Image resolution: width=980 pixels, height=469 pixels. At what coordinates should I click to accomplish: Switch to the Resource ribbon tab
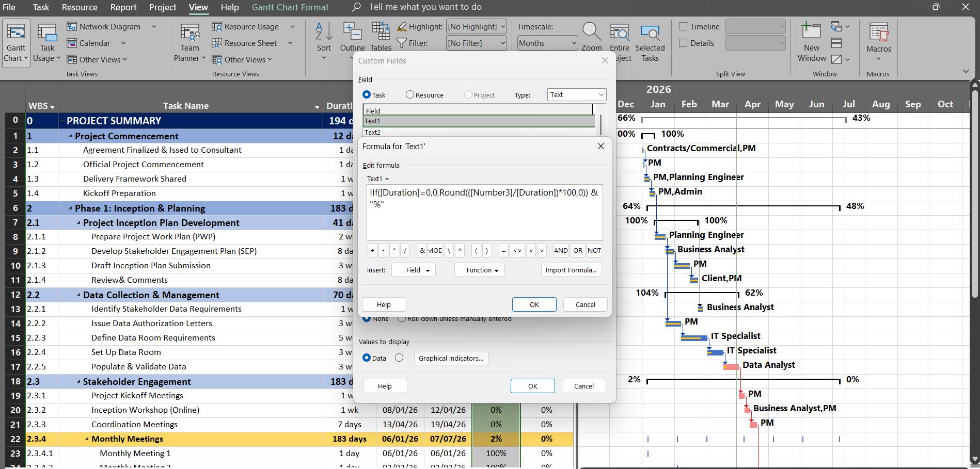pos(80,7)
